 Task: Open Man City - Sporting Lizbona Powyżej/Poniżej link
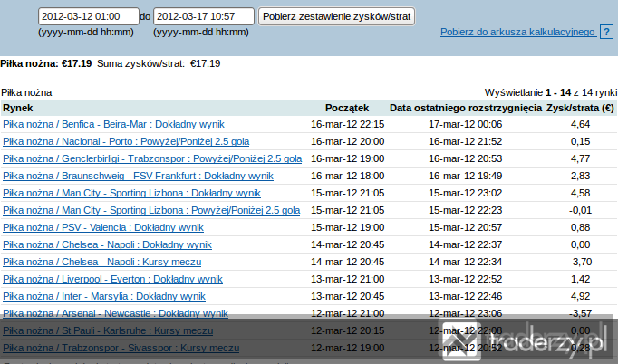tap(151, 210)
